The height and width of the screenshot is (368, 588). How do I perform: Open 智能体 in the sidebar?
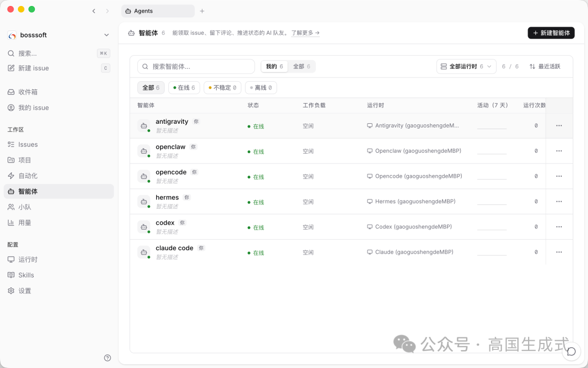[x=59, y=191]
